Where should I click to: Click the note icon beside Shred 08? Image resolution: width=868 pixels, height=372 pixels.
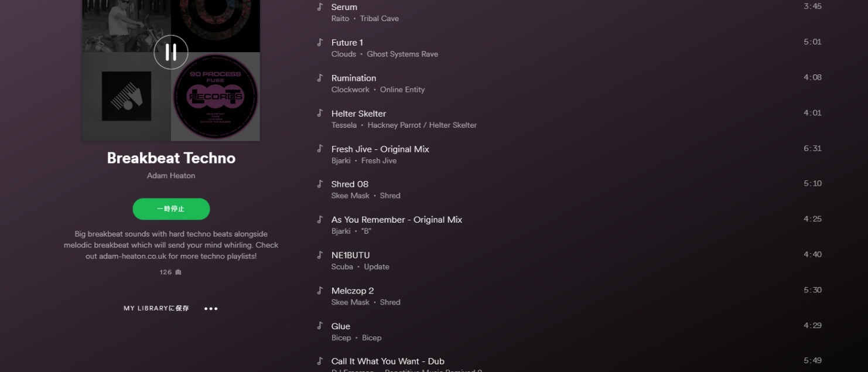pyautogui.click(x=320, y=184)
